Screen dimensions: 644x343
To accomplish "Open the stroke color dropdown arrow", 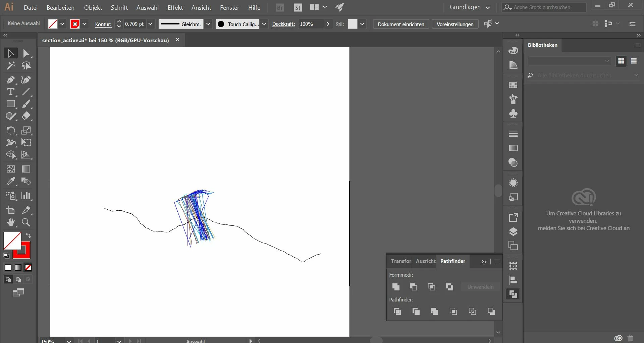I will 85,24.
